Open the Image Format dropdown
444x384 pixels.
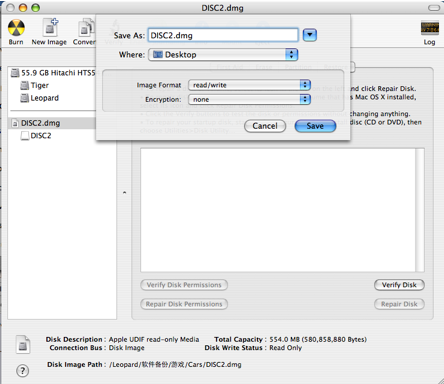249,85
